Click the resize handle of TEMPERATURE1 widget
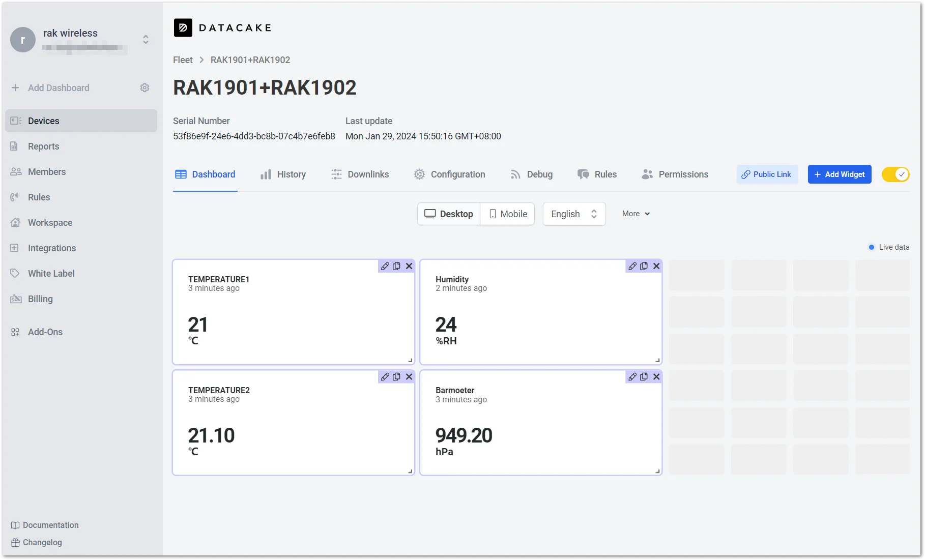The width and height of the screenshot is (925, 560). click(410, 360)
